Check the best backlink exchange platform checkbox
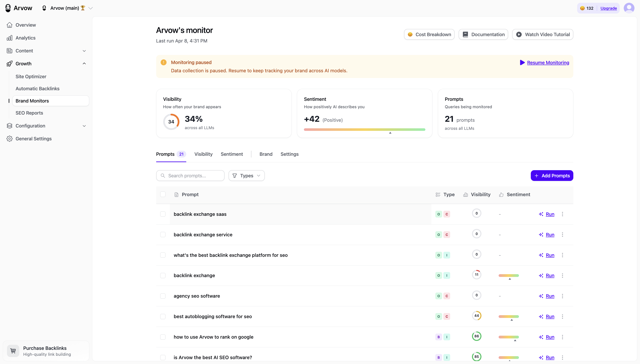The image size is (640, 364). tap(163, 255)
